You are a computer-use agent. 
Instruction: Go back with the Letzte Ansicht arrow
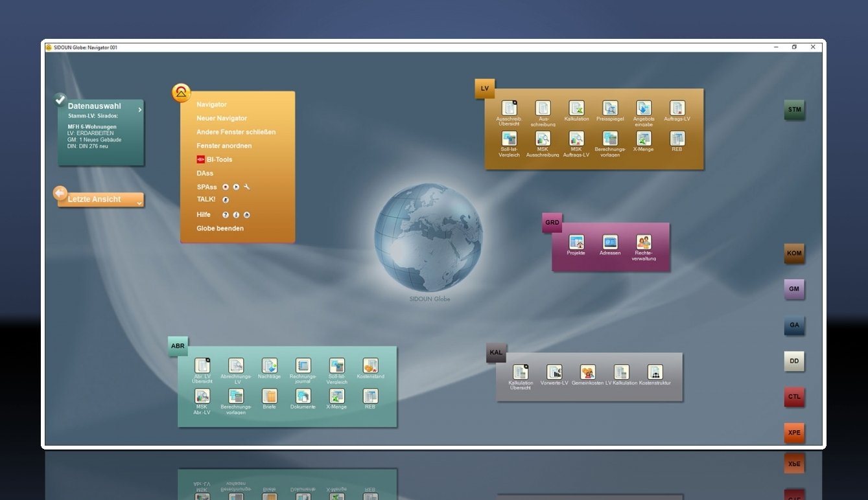point(60,193)
